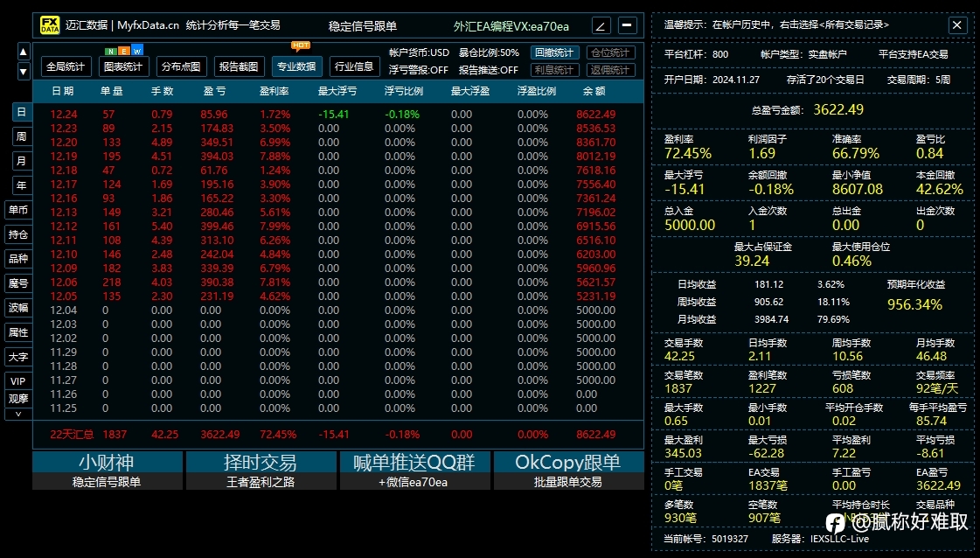Sort by 余额 column header
Viewport: 980px width, 558px height.
(594, 91)
